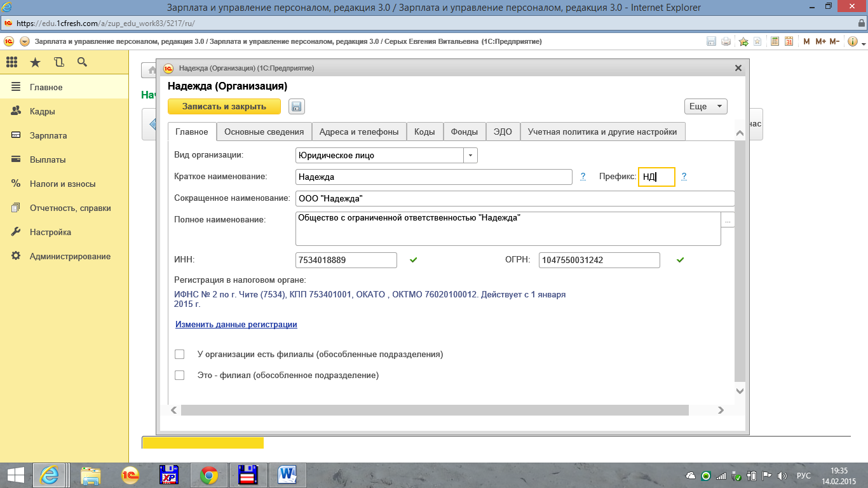Open the search magnifier icon
The height and width of the screenshot is (488, 868).
[x=81, y=62]
